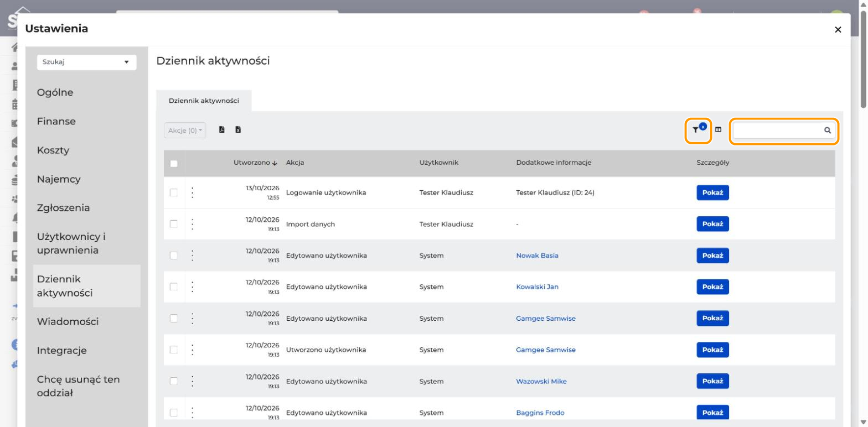This screenshot has width=868, height=427.
Task: Open Finanse settings section
Action: [x=56, y=121]
